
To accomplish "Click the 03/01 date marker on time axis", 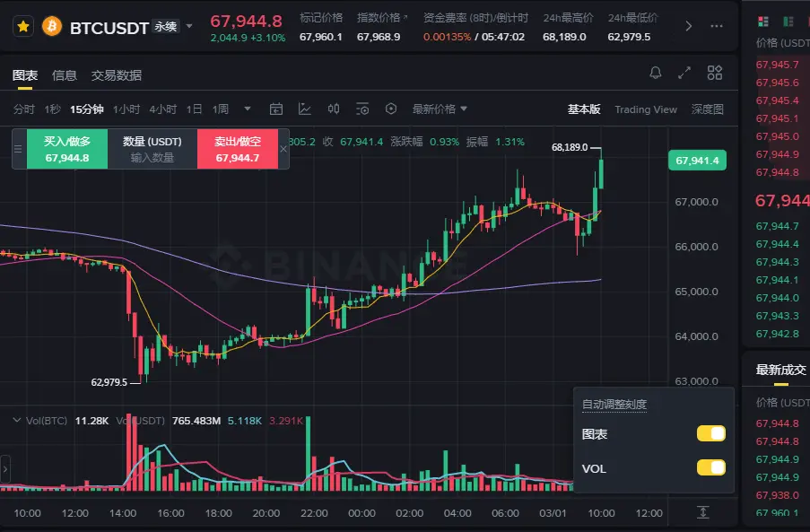I will click(553, 513).
